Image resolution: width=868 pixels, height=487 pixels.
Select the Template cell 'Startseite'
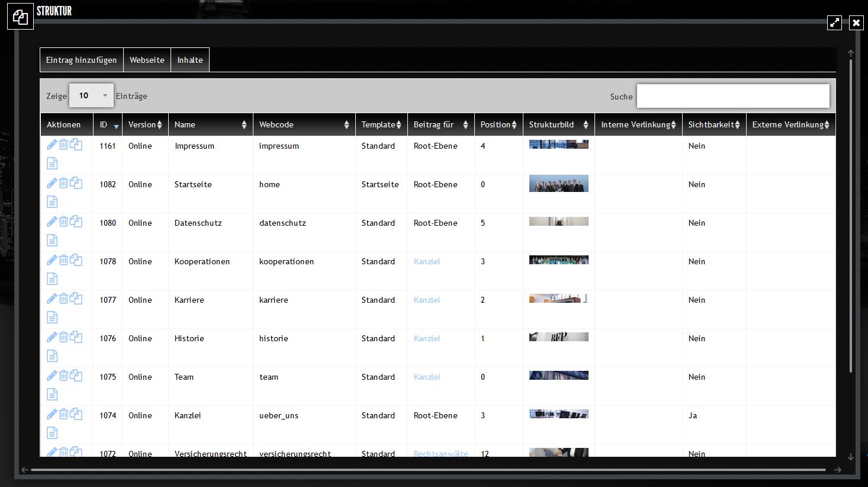tap(380, 184)
